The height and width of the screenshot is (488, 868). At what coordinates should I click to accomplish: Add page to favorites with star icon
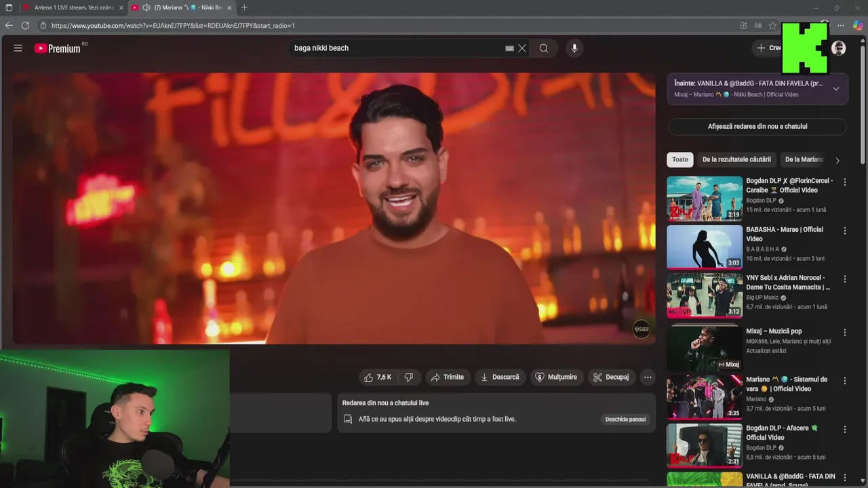point(772,26)
